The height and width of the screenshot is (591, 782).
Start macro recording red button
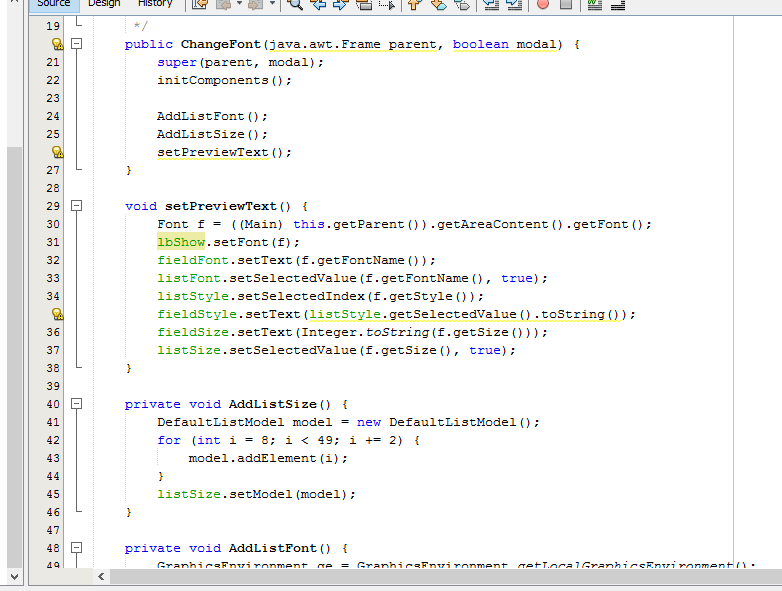[543, 4]
